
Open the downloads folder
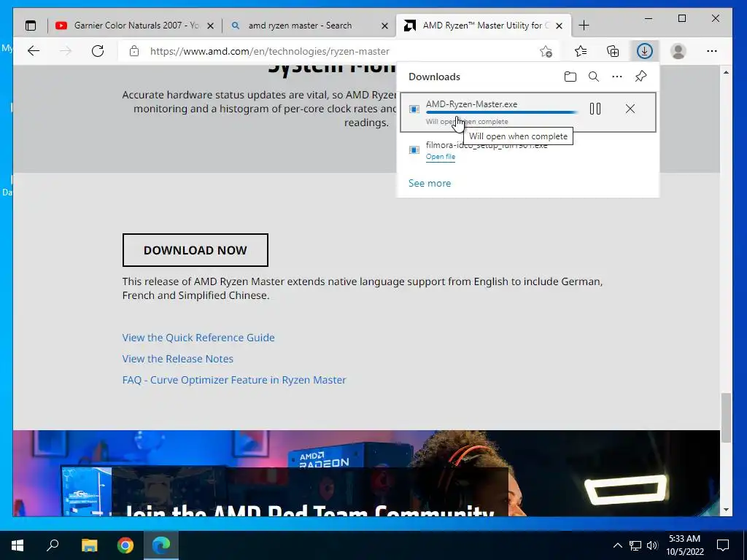coord(570,77)
